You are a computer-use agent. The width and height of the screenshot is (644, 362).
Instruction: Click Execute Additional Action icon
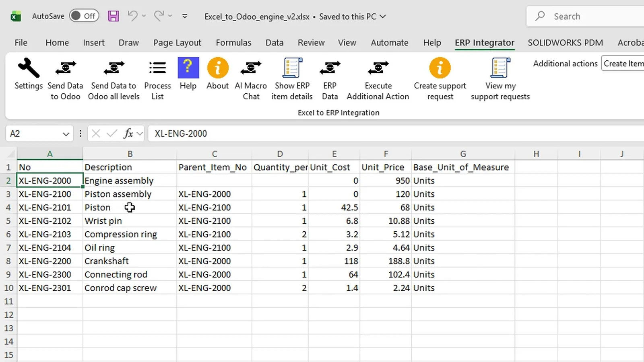click(x=378, y=68)
